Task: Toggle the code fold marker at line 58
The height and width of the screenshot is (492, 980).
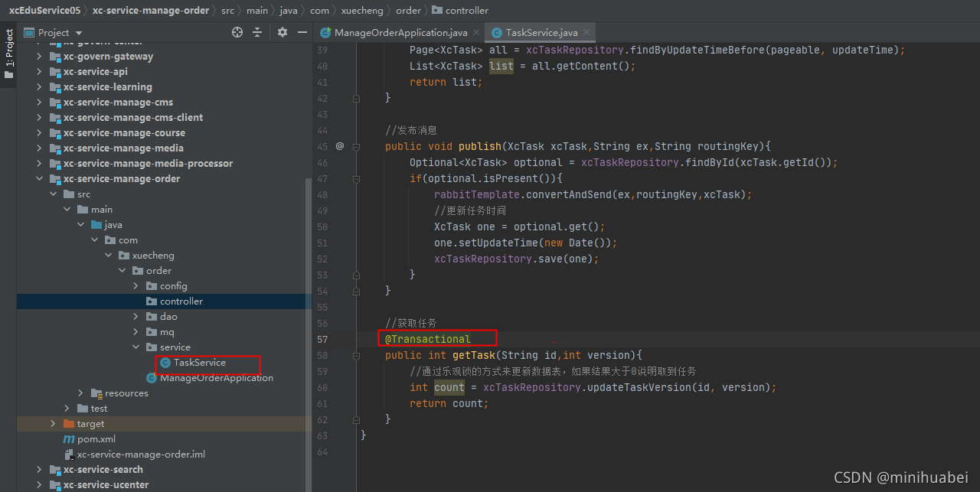Action: click(357, 356)
